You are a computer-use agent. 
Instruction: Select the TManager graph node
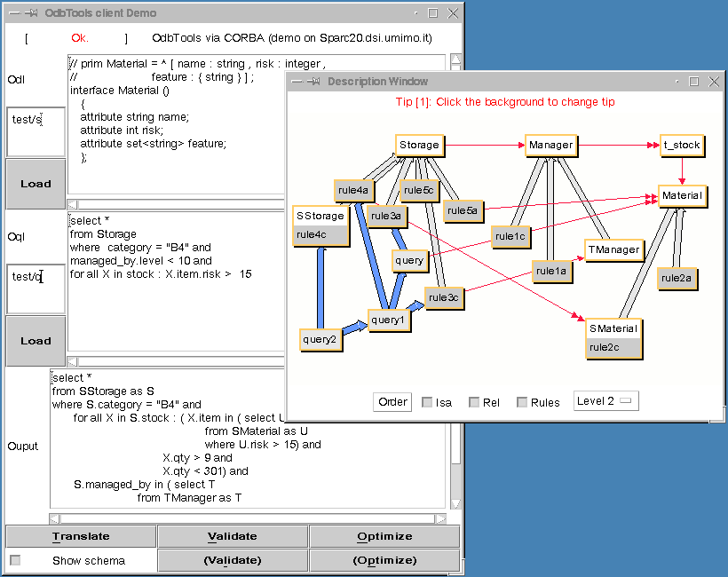613,249
